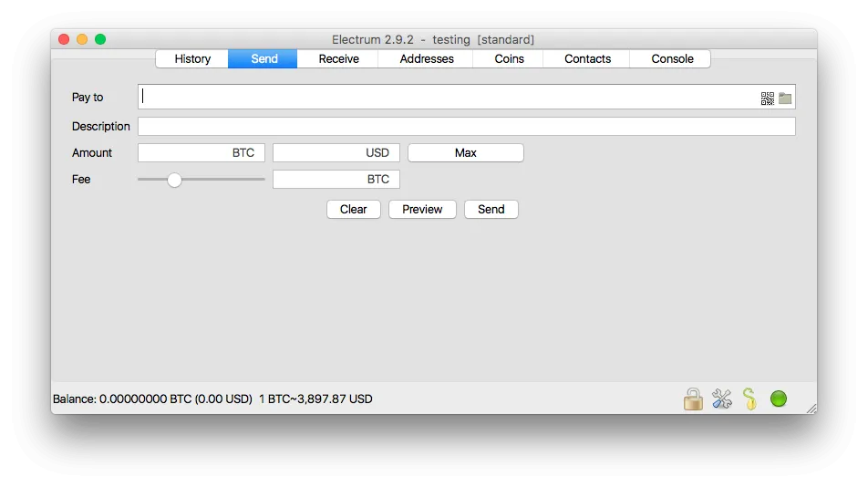868x487 pixels.
Task: Clear the send form
Action: coord(353,209)
